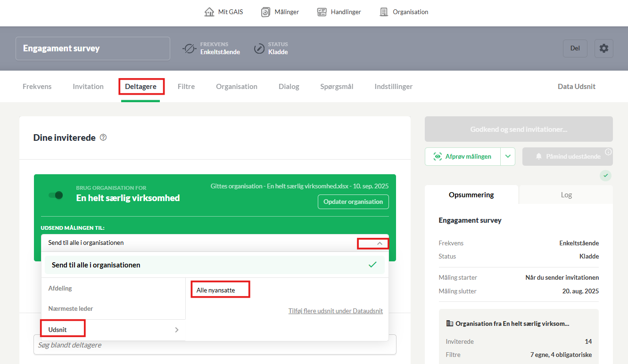Choose the Udsnit menu entry
Image resolution: width=628 pixels, height=364 pixels.
coord(113,330)
